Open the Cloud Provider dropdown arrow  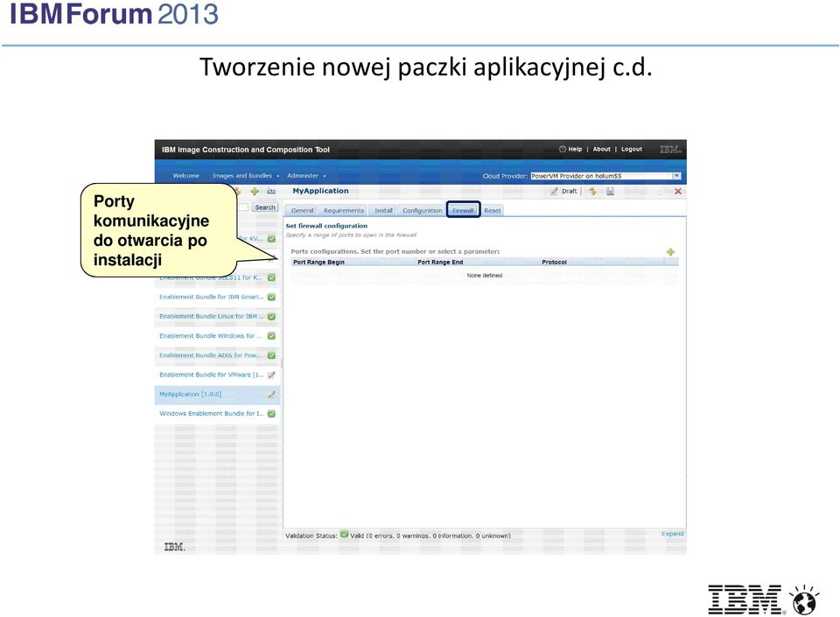click(676, 176)
